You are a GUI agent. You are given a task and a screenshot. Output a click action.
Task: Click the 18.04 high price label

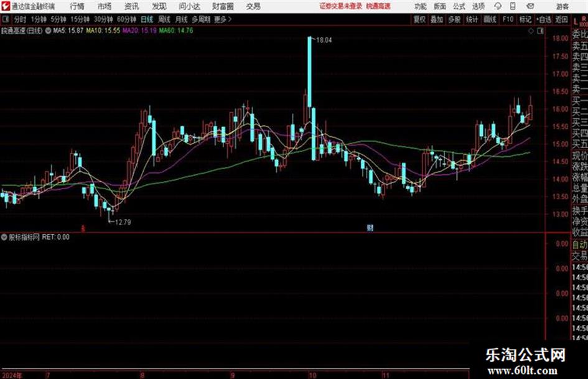(x=324, y=40)
